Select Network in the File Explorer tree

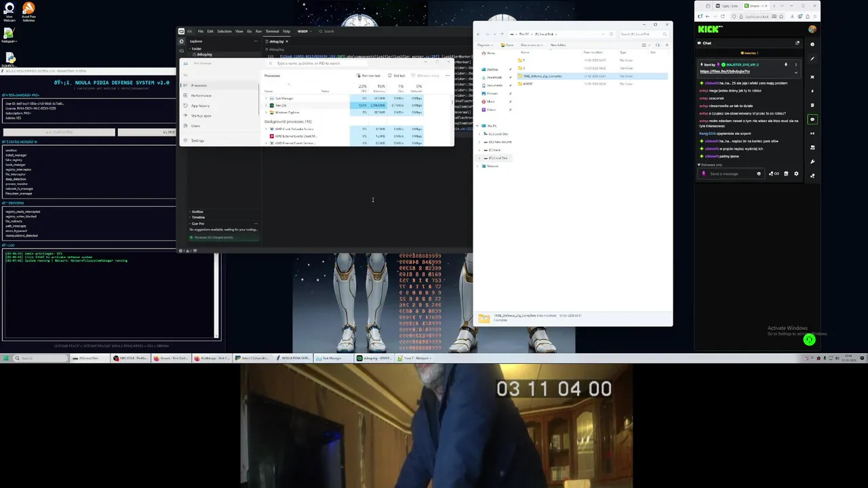pyautogui.click(x=492, y=166)
